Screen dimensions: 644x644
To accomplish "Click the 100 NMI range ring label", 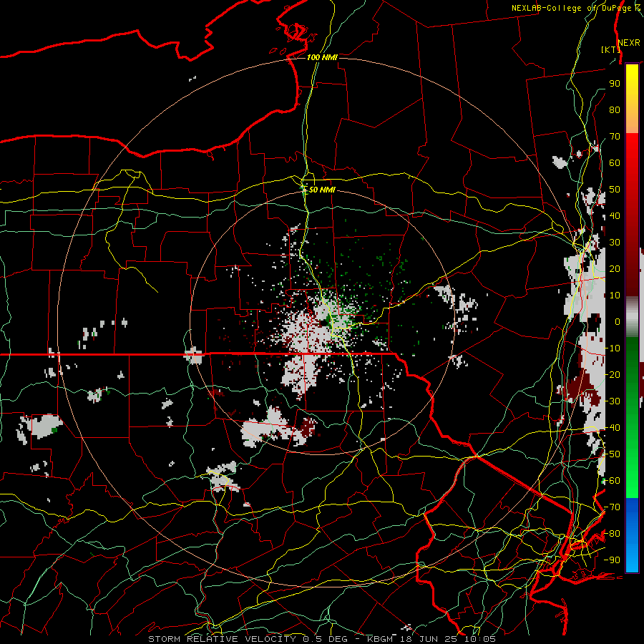I will click(x=322, y=57).
